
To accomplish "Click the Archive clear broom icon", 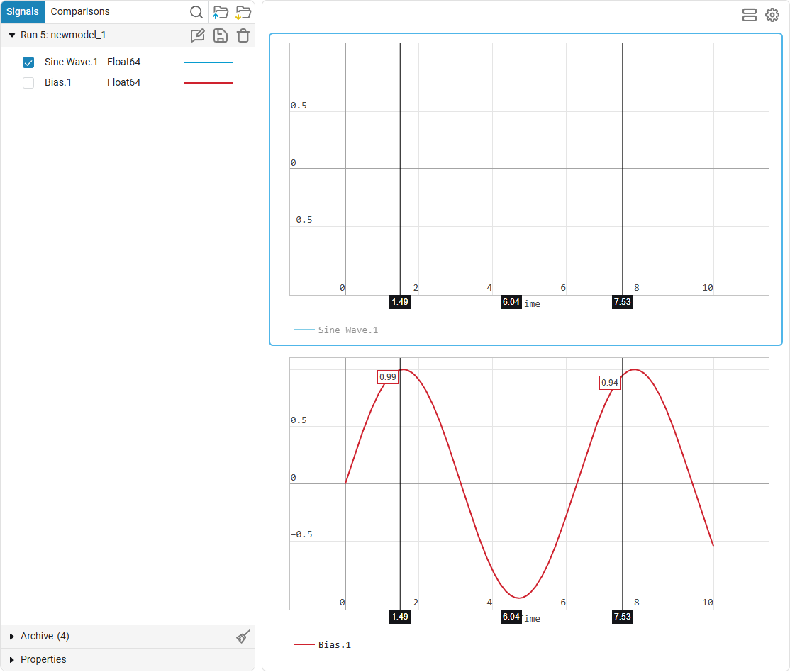I will tap(243, 637).
